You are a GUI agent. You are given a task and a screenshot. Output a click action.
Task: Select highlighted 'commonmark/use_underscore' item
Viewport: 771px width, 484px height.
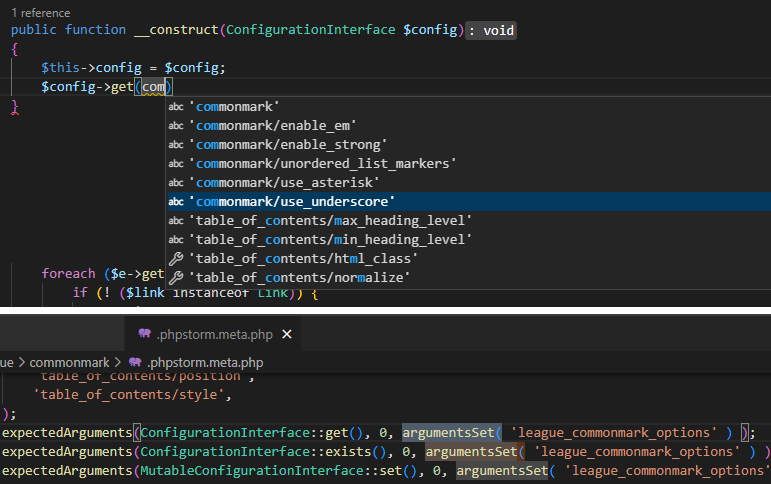(468, 202)
